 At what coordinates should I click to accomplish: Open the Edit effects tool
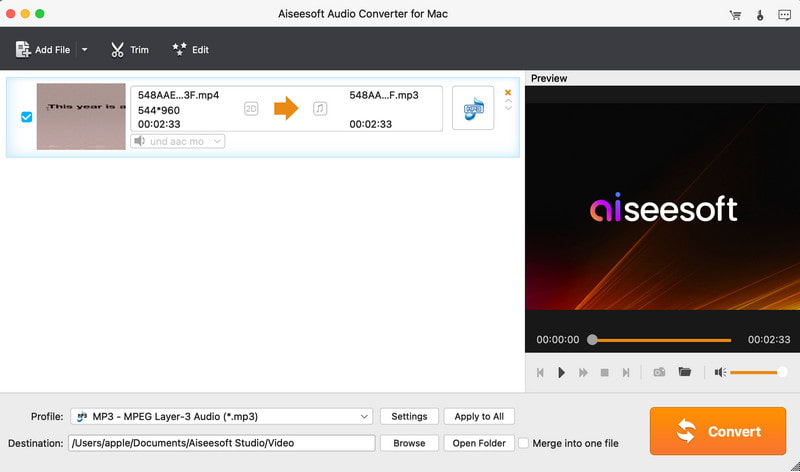(190, 49)
